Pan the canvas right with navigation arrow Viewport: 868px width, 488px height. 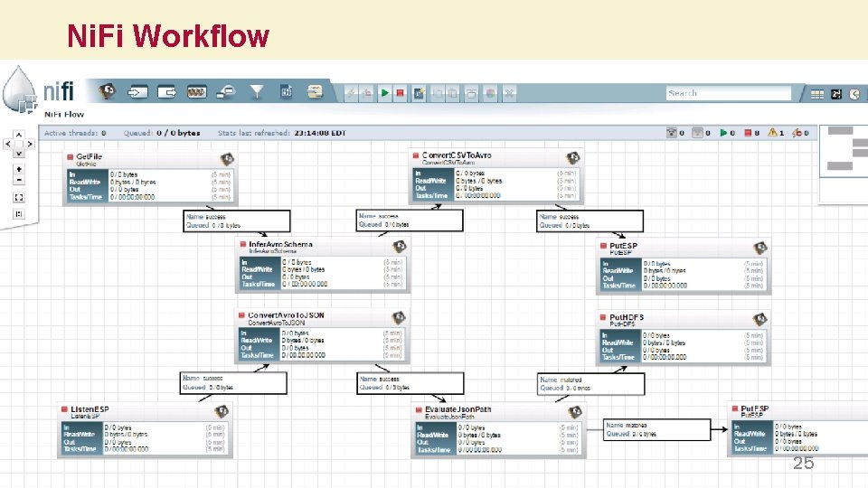[30, 144]
